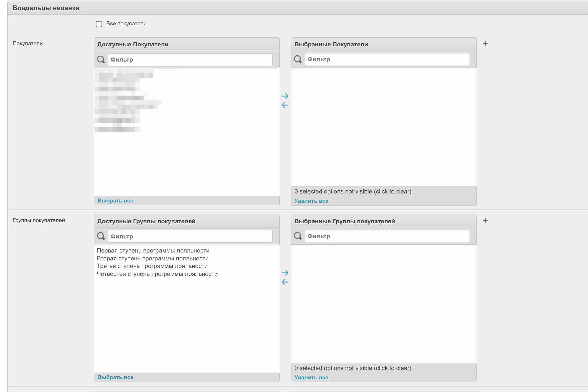Select Первая ступень программы лояльности
This screenshot has height=392, width=588.
click(153, 251)
